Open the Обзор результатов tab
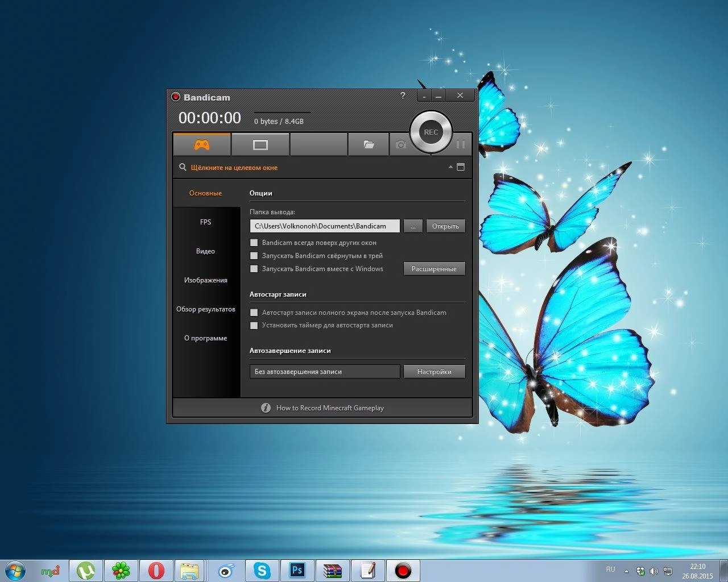The height and width of the screenshot is (582, 728). pyautogui.click(x=205, y=309)
